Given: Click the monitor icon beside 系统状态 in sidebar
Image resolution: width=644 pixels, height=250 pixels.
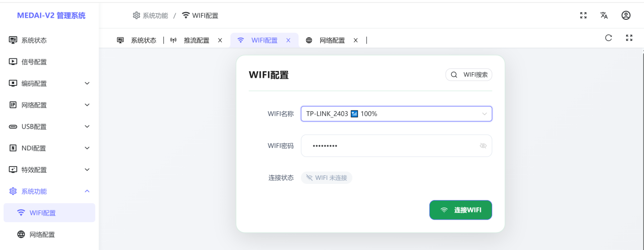Looking at the screenshot, I should (x=13, y=40).
